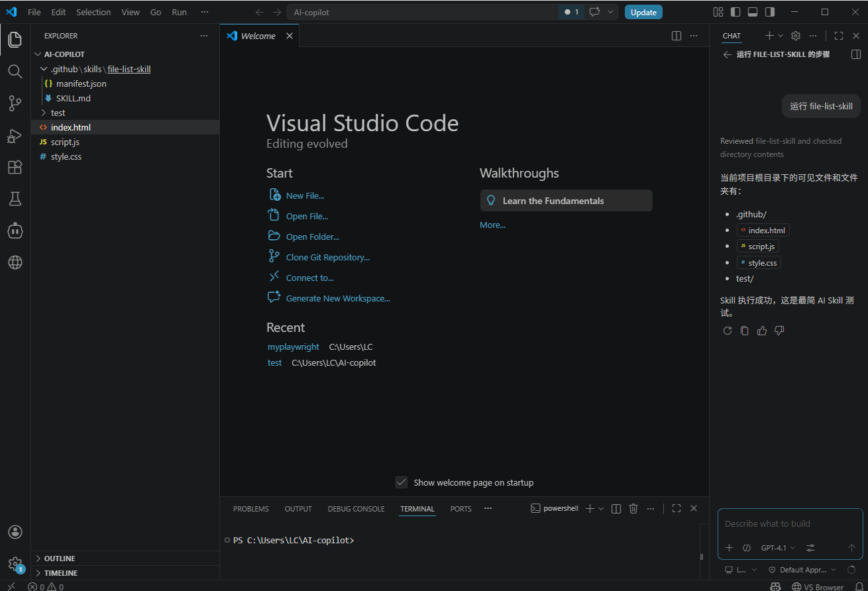
Task: Click the Explorer files icon in activity bar
Action: coord(15,40)
